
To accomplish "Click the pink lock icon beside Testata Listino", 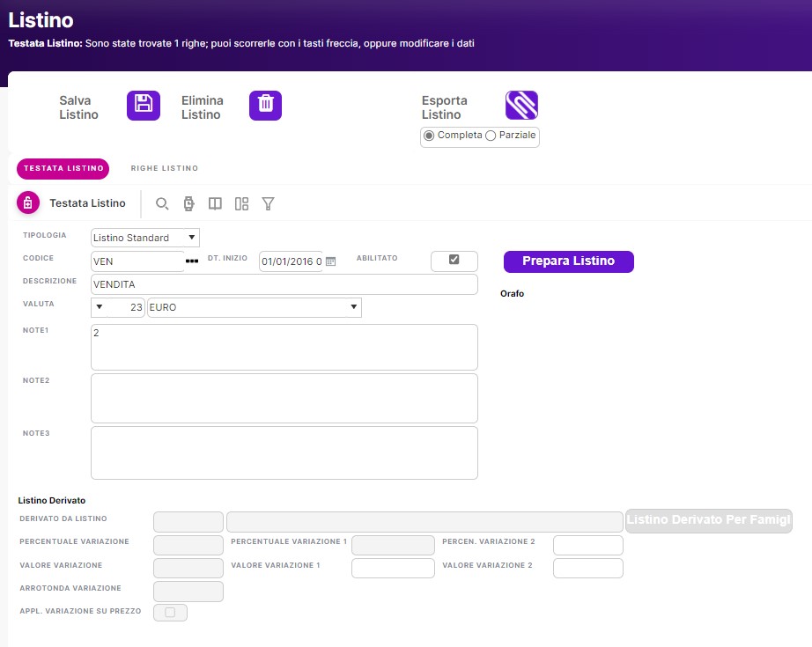I will point(28,203).
